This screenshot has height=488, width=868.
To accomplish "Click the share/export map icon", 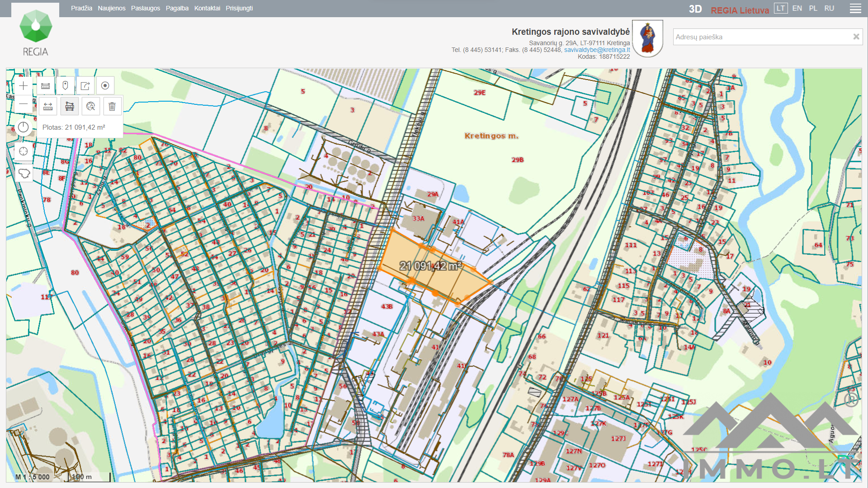I will click(85, 86).
